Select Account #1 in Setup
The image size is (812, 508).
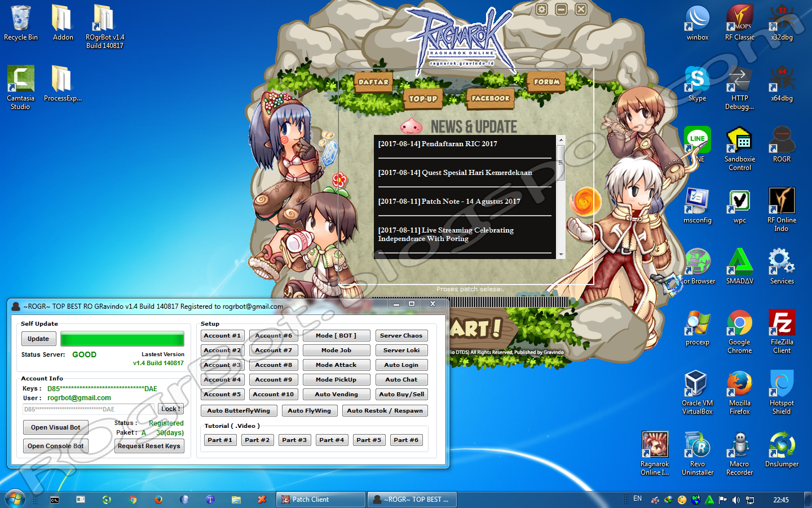coord(222,336)
